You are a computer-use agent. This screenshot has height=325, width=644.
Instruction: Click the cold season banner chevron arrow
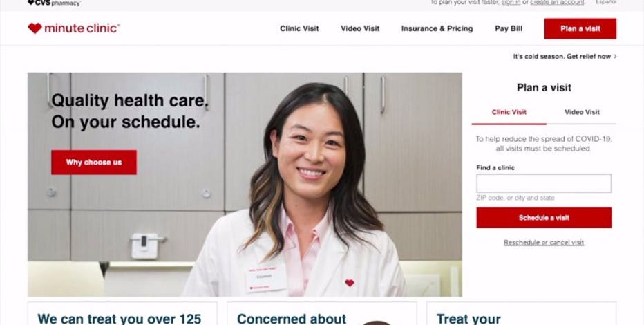click(615, 57)
